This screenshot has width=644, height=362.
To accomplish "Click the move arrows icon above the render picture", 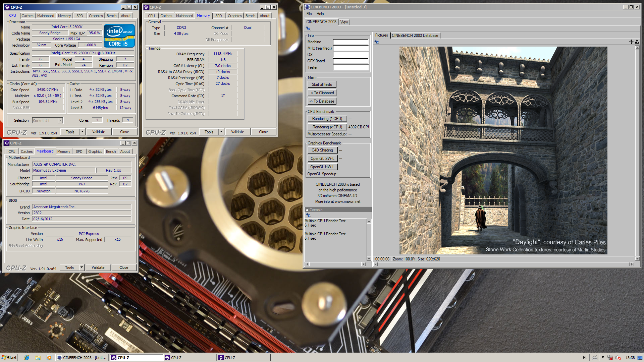I will point(631,42).
